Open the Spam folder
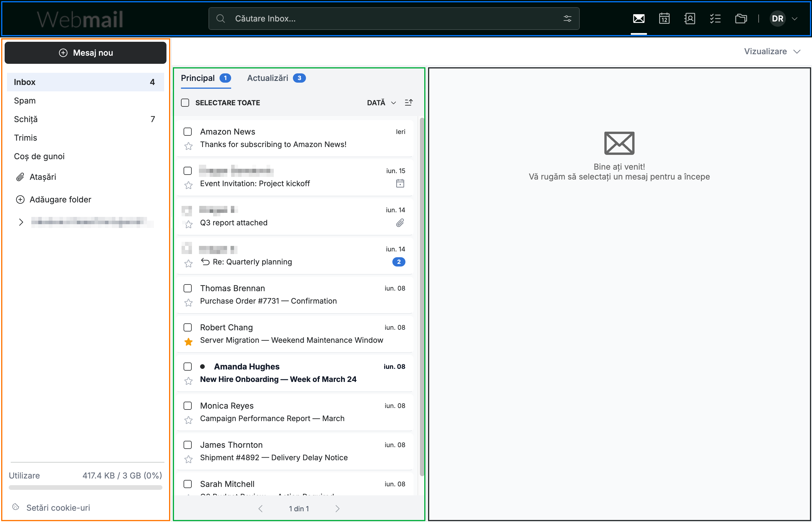Image resolution: width=812 pixels, height=522 pixels. [85, 101]
